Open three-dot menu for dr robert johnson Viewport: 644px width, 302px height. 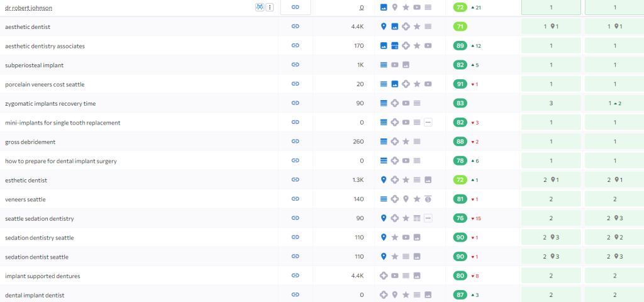(x=270, y=8)
